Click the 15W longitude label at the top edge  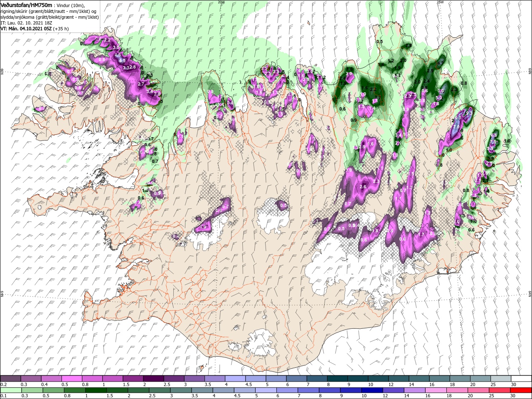pos(440,2)
